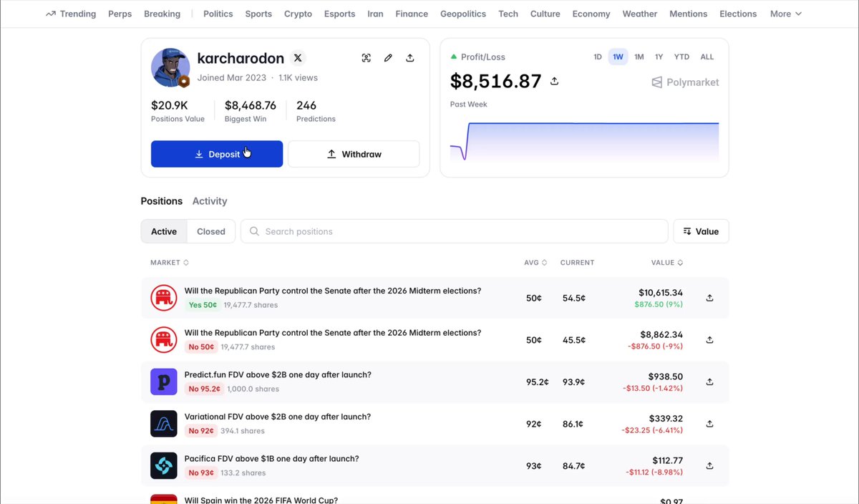
Task: Share the $8,862.34 position row
Action: pos(709,340)
